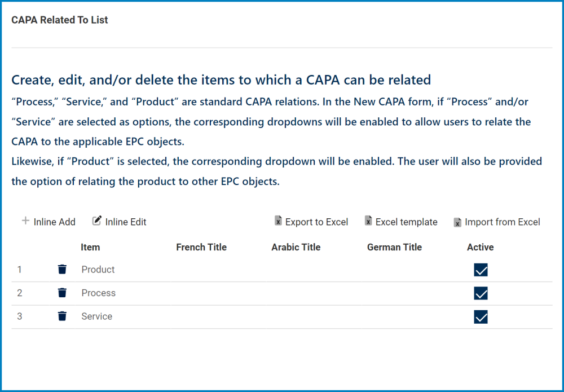Click the Inline Add plus icon
Image resolution: width=564 pixels, height=392 pixels.
click(x=25, y=221)
